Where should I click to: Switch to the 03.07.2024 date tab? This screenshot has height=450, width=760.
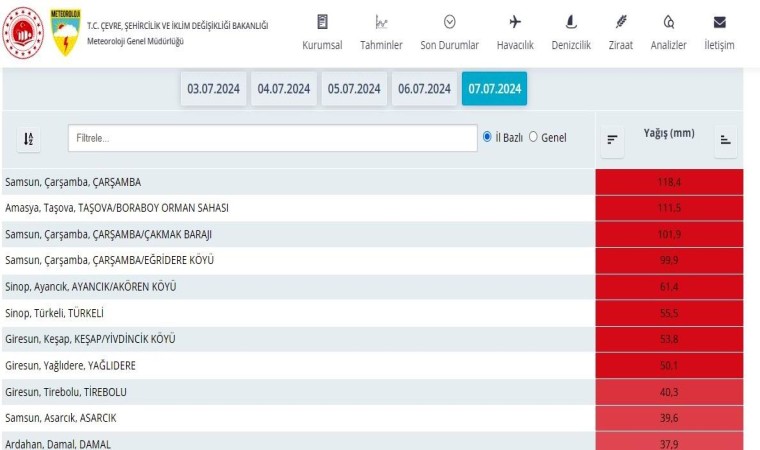214,88
